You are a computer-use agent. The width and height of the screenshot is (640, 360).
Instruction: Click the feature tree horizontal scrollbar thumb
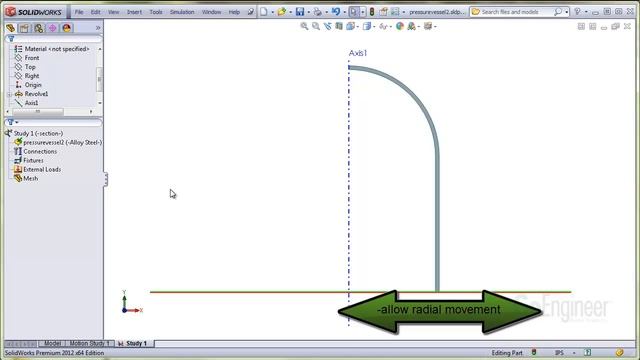coord(38,111)
